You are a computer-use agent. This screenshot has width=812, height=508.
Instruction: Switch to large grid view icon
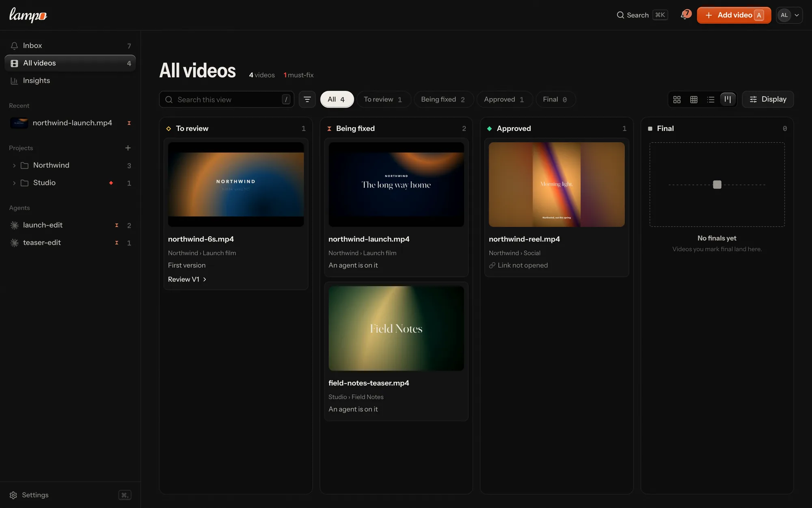click(x=677, y=99)
